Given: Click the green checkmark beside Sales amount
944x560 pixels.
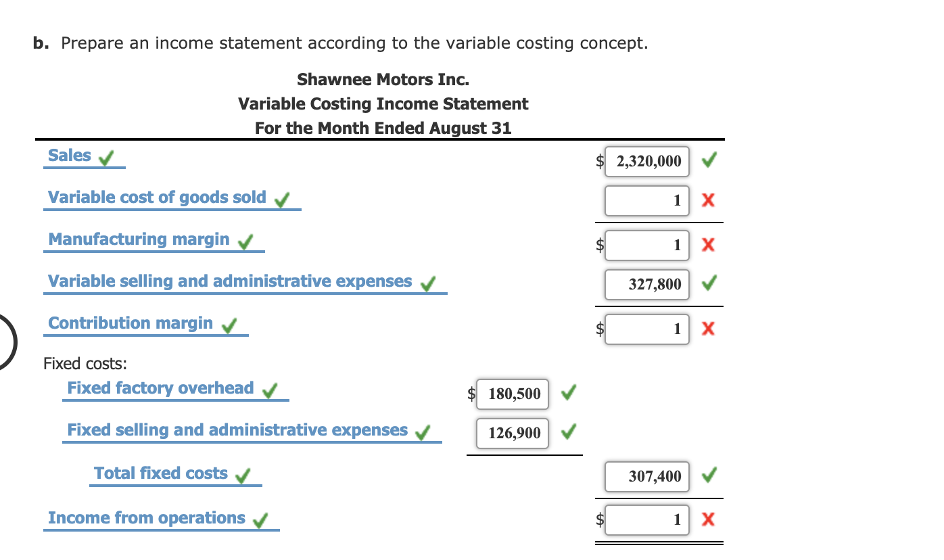Looking at the screenshot, I should 708,161.
